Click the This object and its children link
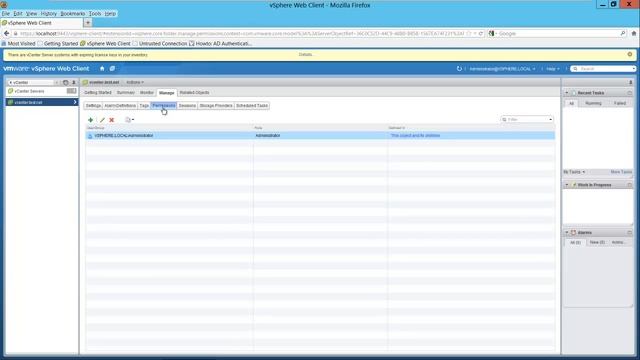The image size is (640, 360). (415, 136)
